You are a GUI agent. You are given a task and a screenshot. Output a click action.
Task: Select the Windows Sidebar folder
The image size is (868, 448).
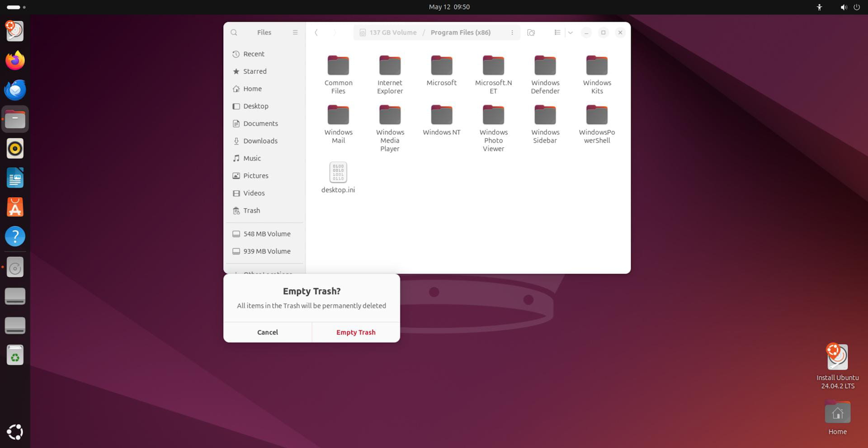tap(545, 124)
